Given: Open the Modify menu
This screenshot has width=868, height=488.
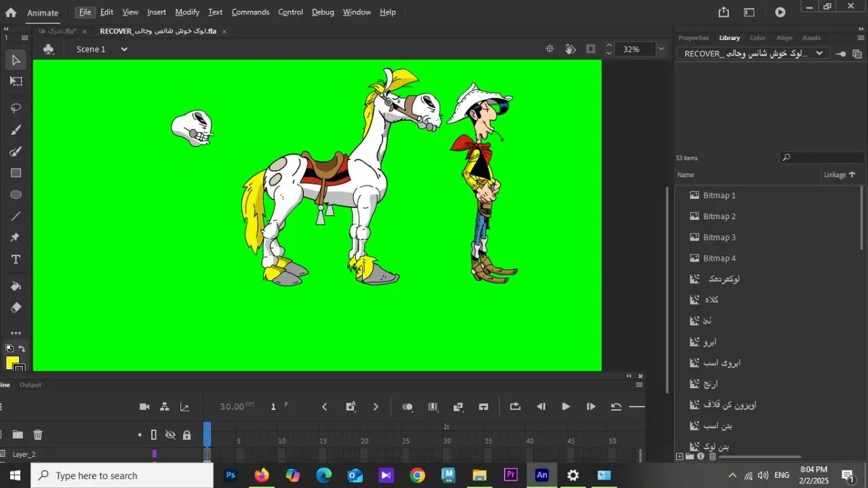Looking at the screenshot, I should (x=187, y=12).
